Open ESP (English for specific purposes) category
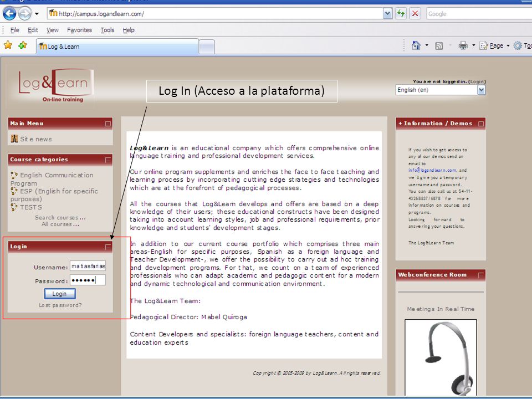Viewport: 532px width, 399px height. (54, 195)
